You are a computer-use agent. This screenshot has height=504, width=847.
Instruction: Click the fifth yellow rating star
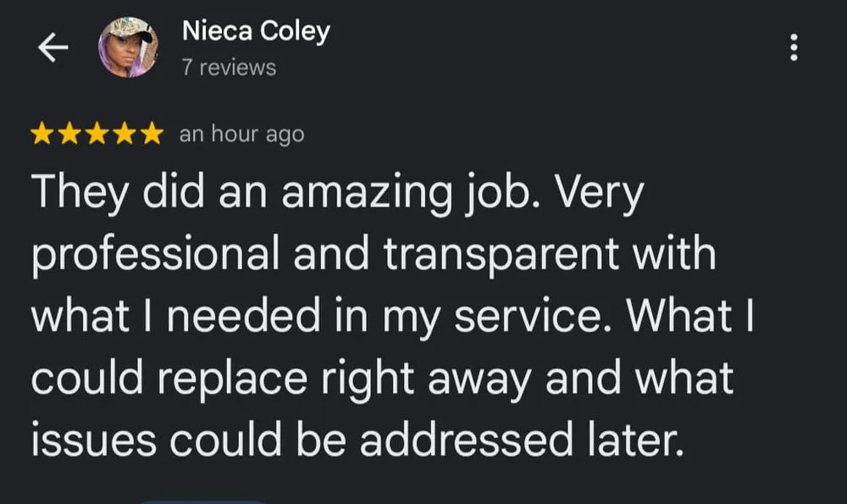pyautogui.click(x=151, y=134)
